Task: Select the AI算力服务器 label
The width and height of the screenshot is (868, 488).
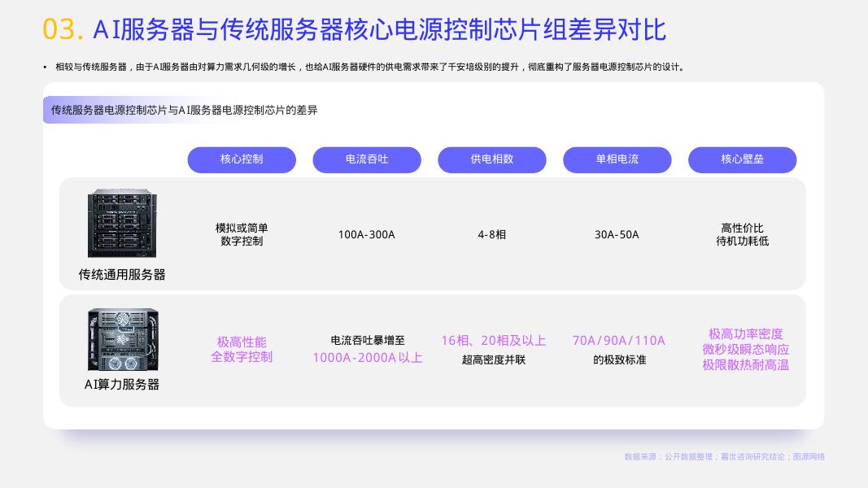Action: pyautogui.click(x=122, y=385)
